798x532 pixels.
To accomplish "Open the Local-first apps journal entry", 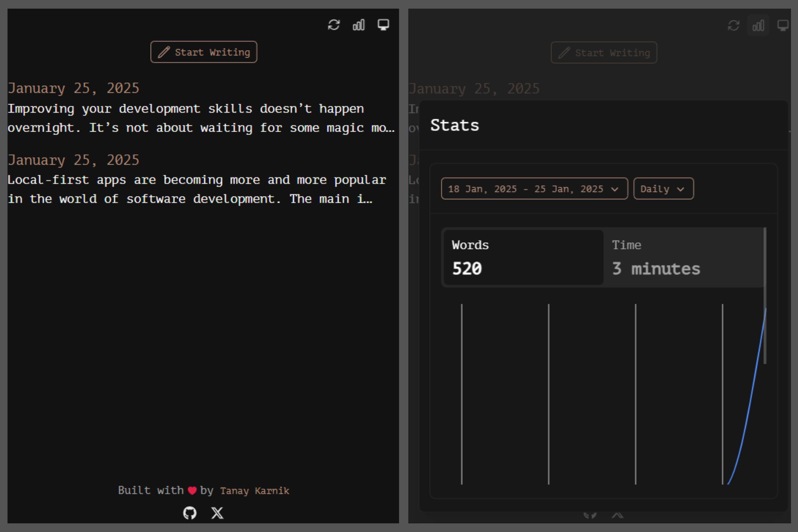I will click(x=197, y=189).
